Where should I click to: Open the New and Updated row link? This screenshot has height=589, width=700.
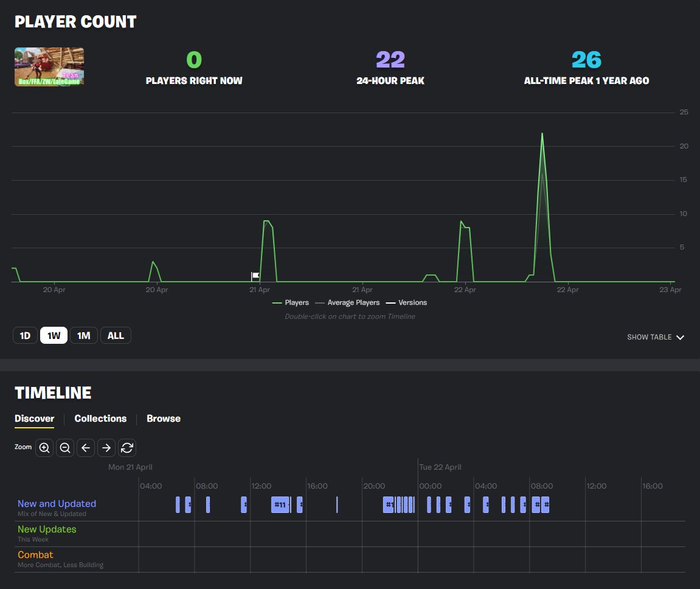click(x=57, y=503)
